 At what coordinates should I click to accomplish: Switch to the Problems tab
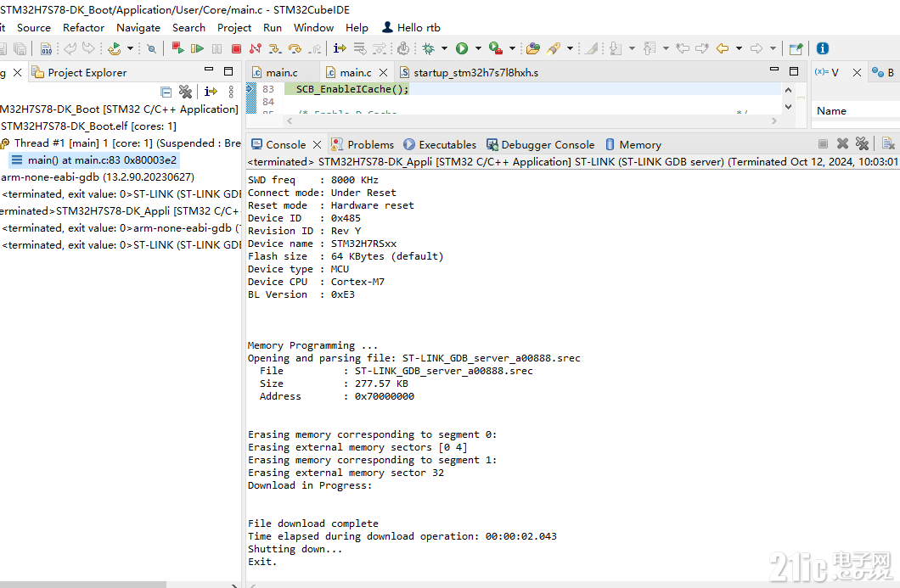coord(363,144)
